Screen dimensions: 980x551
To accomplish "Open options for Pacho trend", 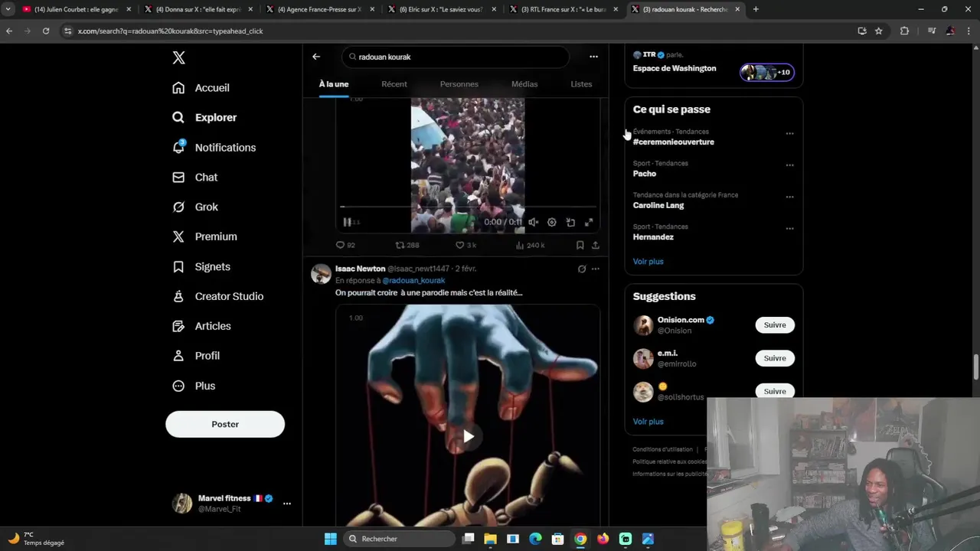I will coord(789,165).
